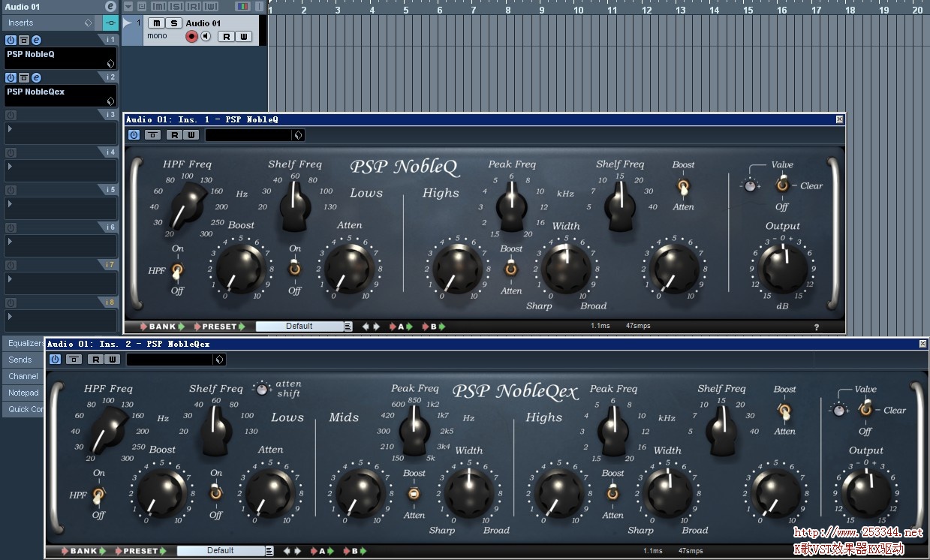Enable Write automation in PSP NobleQ window

coord(191,135)
